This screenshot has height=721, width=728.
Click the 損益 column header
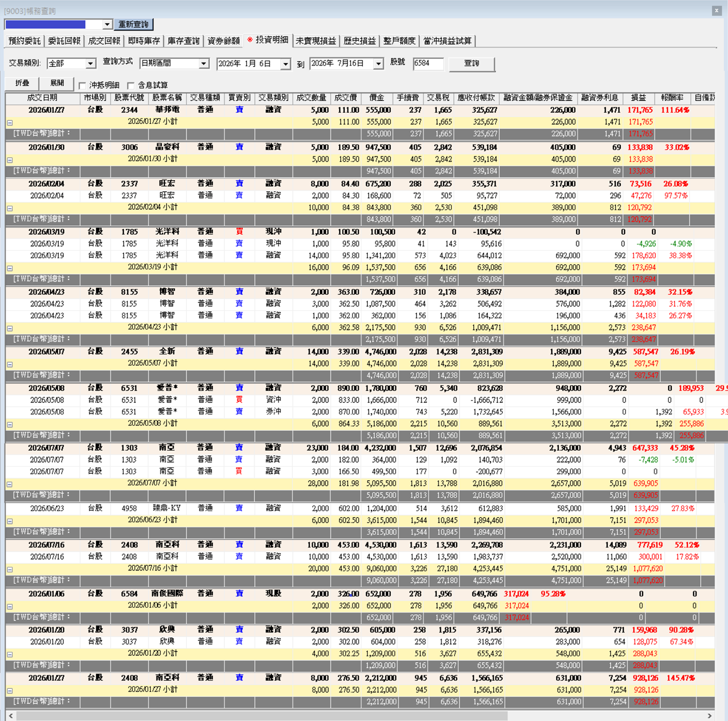click(638, 98)
